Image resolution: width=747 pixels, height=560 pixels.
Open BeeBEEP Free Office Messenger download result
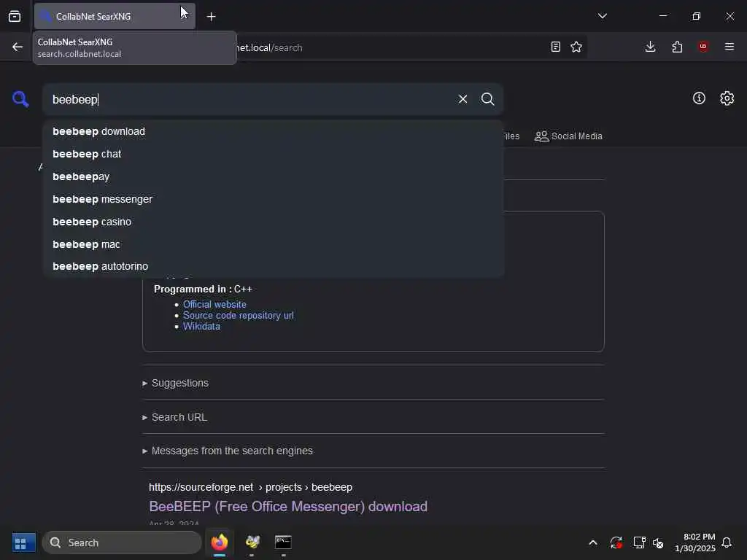click(x=288, y=506)
